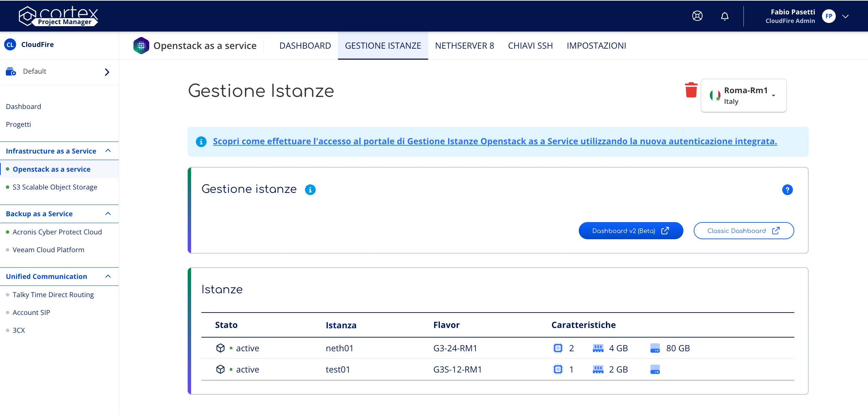Click the FP user avatar

click(x=829, y=16)
